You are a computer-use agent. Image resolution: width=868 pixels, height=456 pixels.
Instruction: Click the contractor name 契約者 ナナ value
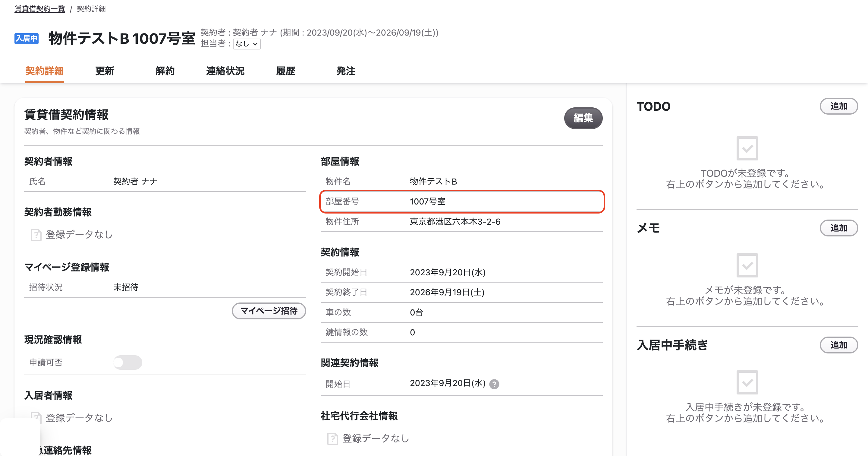pos(135,182)
